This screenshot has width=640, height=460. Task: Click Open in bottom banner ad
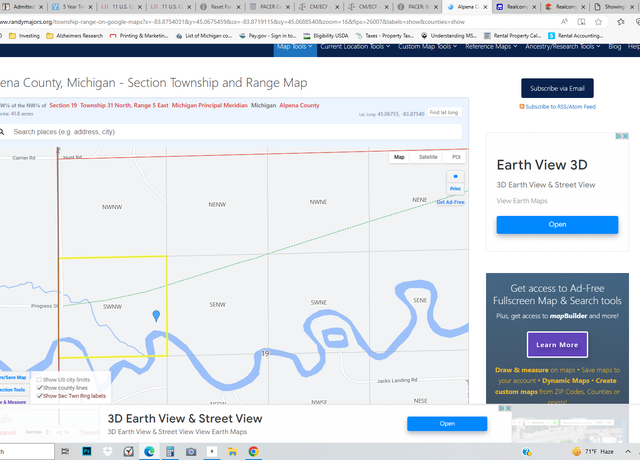click(x=447, y=424)
